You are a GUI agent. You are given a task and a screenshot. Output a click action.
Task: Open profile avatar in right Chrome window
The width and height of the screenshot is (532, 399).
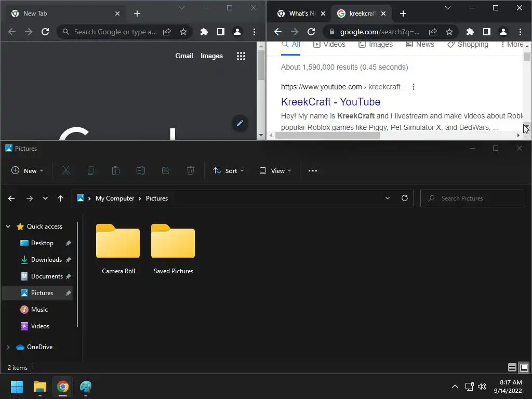pos(503,32)
